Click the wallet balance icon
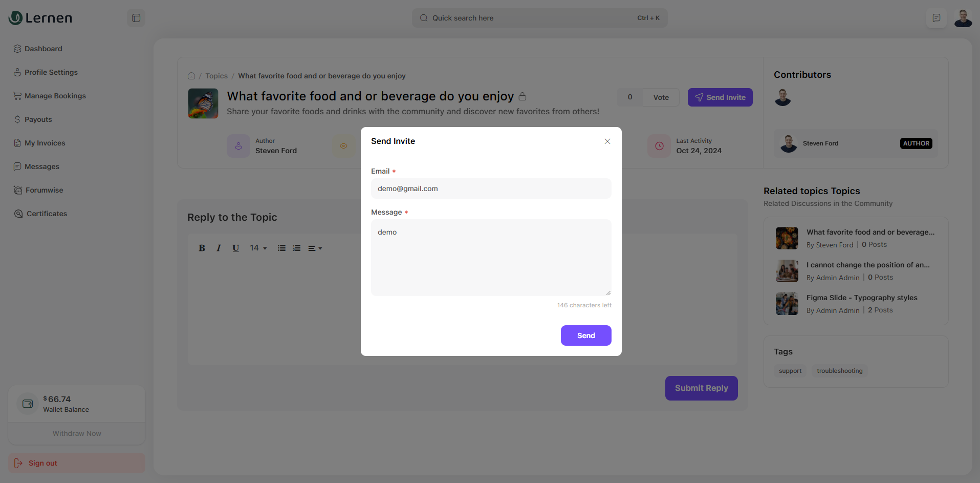This screenshot has width=980, height=483. [x=28, y=404]
